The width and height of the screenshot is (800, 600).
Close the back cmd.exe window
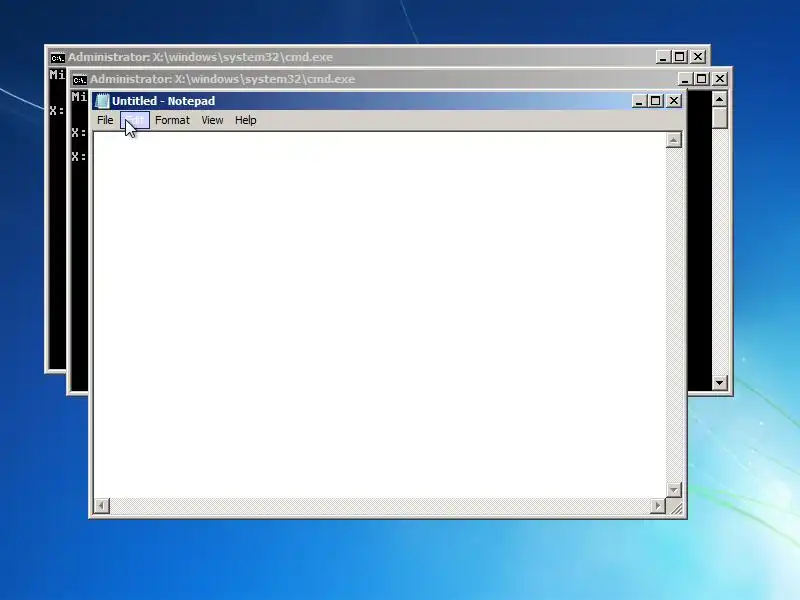(x=698, y=57)
